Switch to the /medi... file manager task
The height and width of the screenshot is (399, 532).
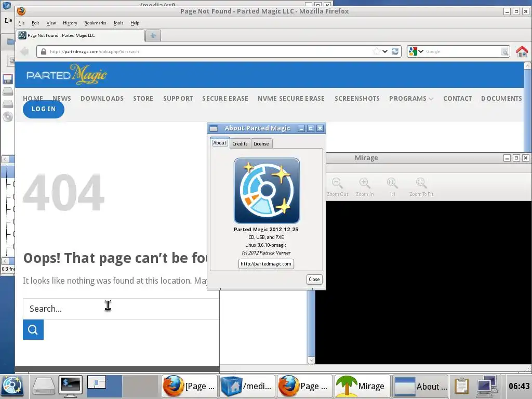point(247,386)
